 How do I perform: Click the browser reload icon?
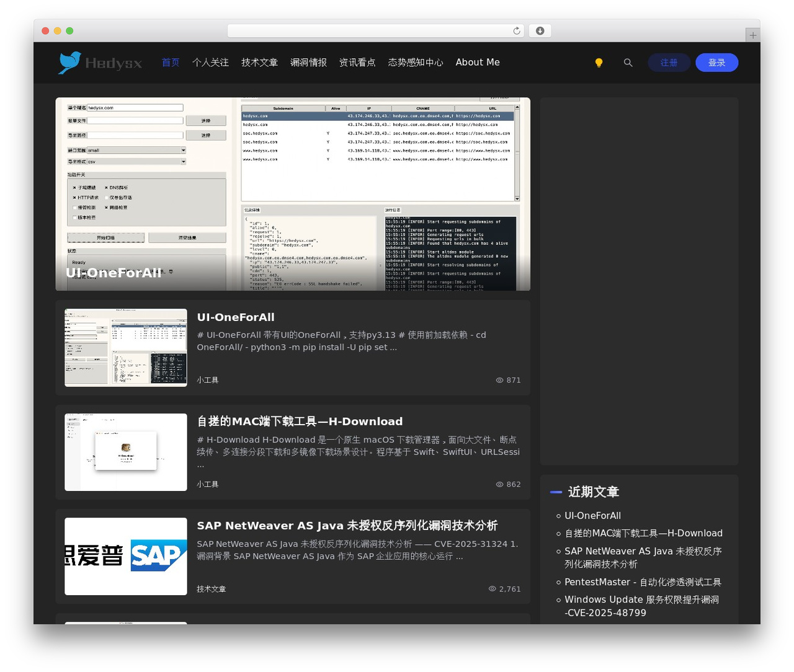(517, 31)
